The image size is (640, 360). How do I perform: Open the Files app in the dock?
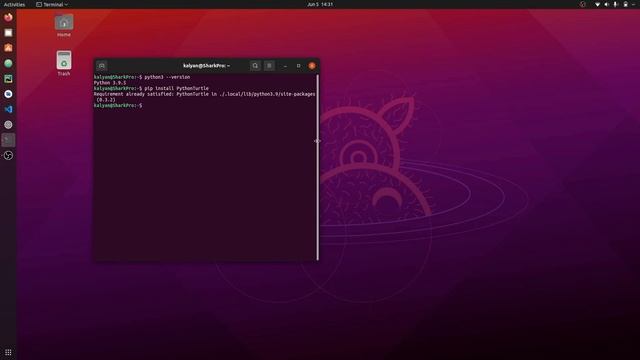pyautogui.click(x=8, y=33)
